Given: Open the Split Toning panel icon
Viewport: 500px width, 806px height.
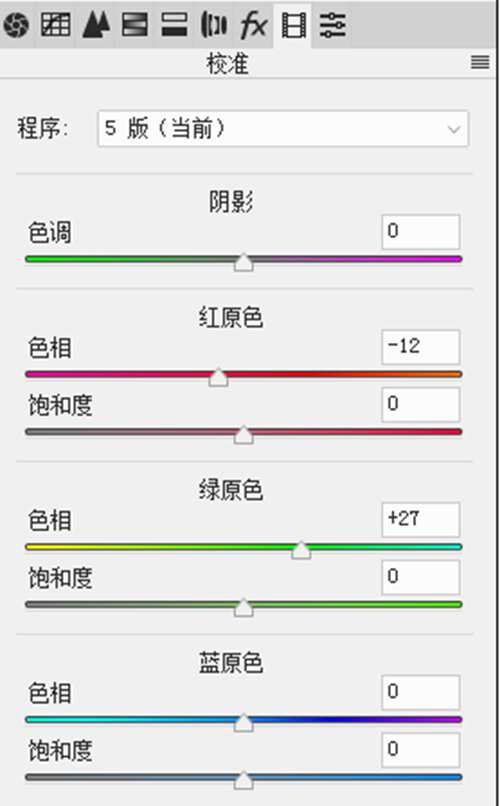Looking at the screenshot, I should click(x=174, y=24).
